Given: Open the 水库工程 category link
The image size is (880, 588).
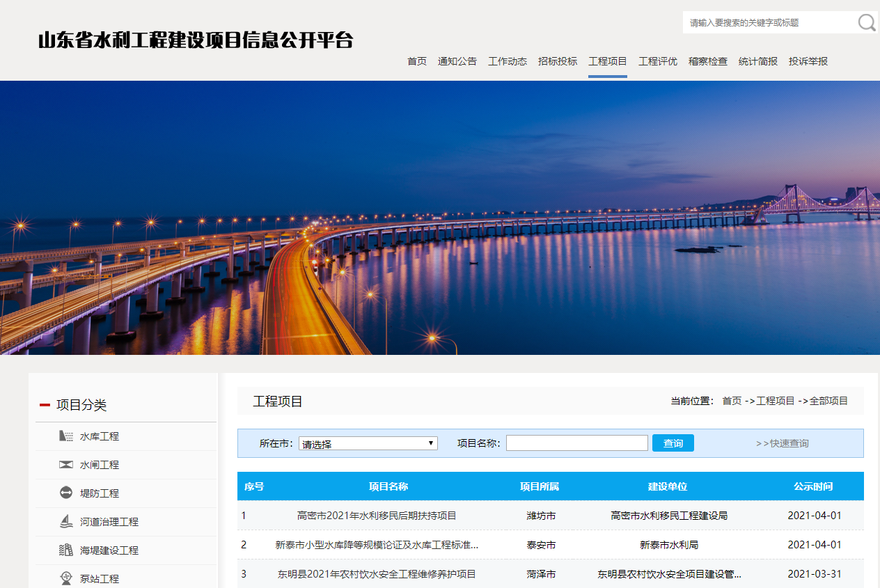Looking at the screenshot, I should (100, 436).
